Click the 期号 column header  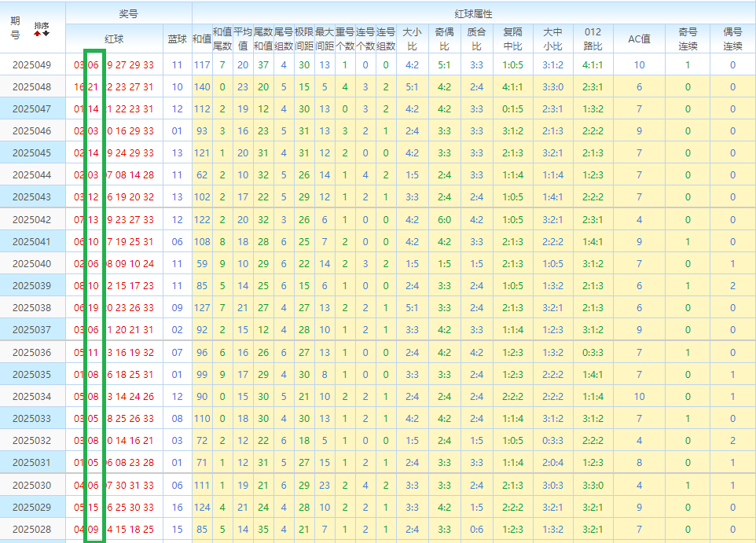(x=15, y=28)
